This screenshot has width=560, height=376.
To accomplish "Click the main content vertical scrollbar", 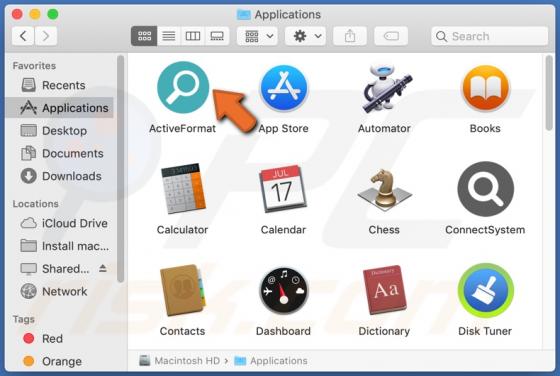I will point(550,94).
